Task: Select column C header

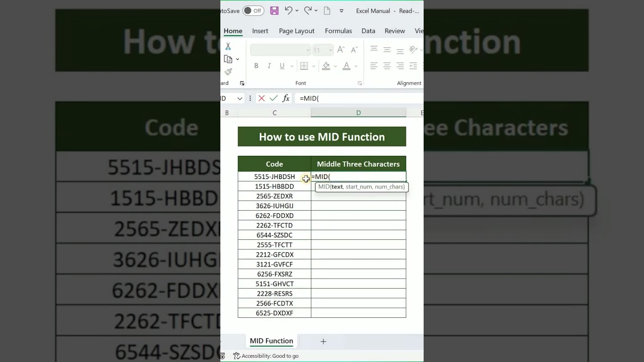Action: 274,113
